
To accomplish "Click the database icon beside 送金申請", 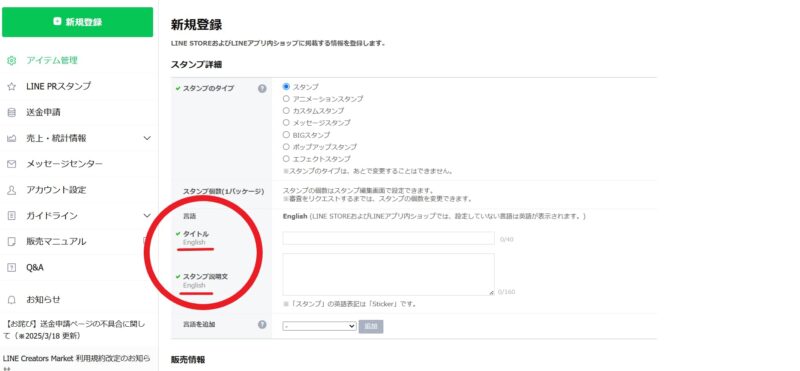I will tap(12, 112).
